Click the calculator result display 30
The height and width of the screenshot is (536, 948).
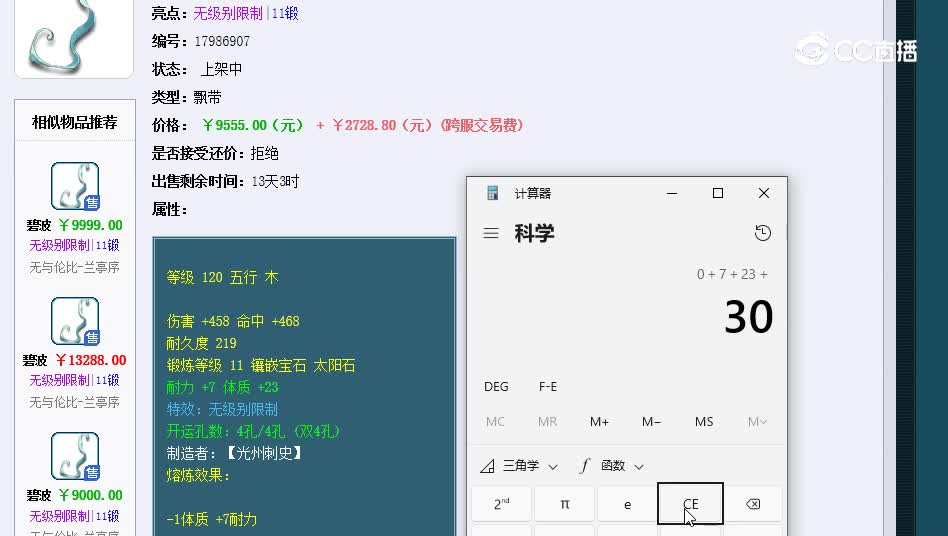748,317
